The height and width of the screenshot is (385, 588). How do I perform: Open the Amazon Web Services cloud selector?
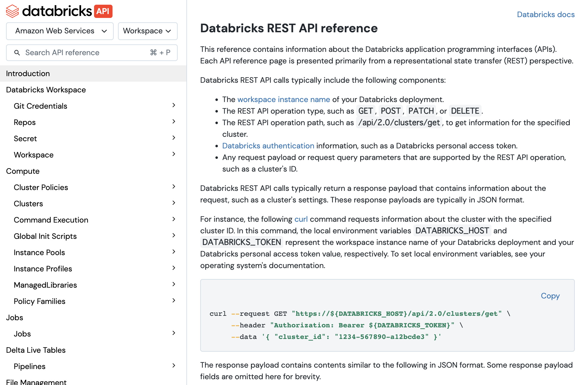point(60,31)
